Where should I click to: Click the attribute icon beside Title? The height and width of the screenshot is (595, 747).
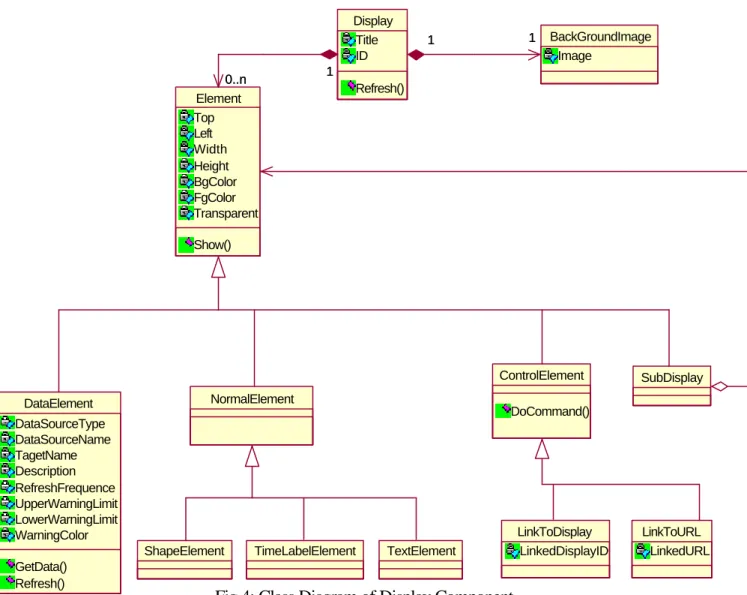pos(348,40)
